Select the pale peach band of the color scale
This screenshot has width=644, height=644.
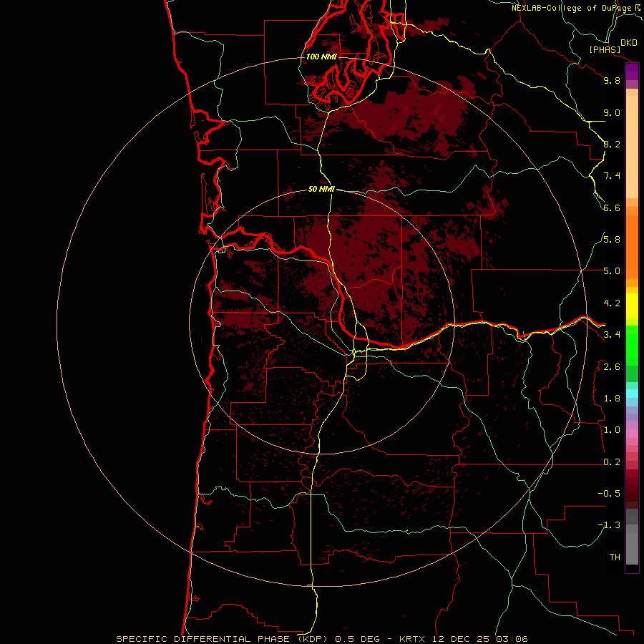(x=632, y=148)
